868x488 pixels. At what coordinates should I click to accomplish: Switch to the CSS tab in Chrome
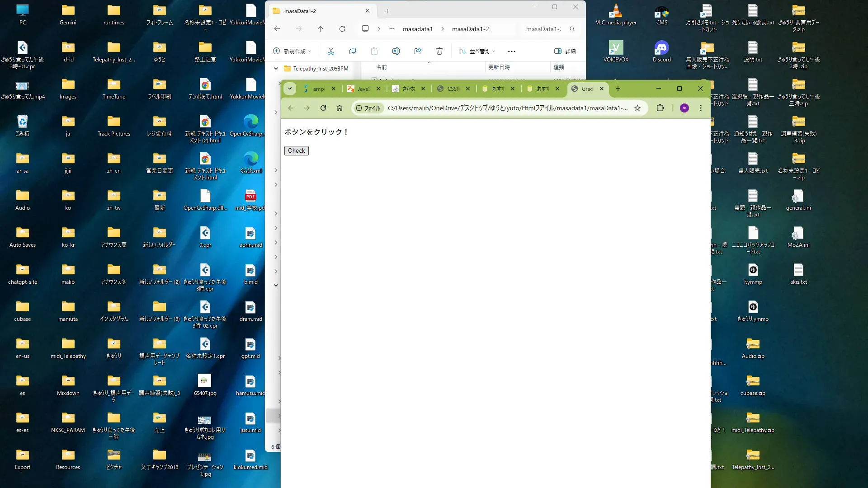453,89
